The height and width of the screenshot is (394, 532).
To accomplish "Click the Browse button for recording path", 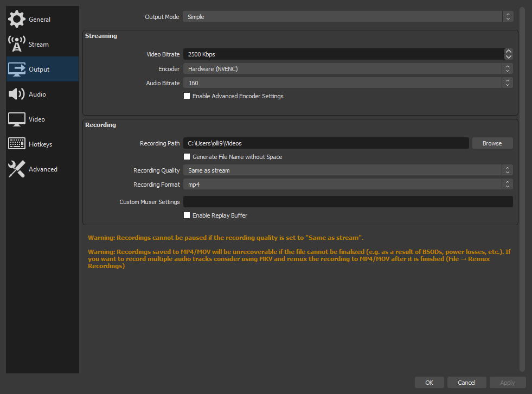I will click(x=492, y=143).
